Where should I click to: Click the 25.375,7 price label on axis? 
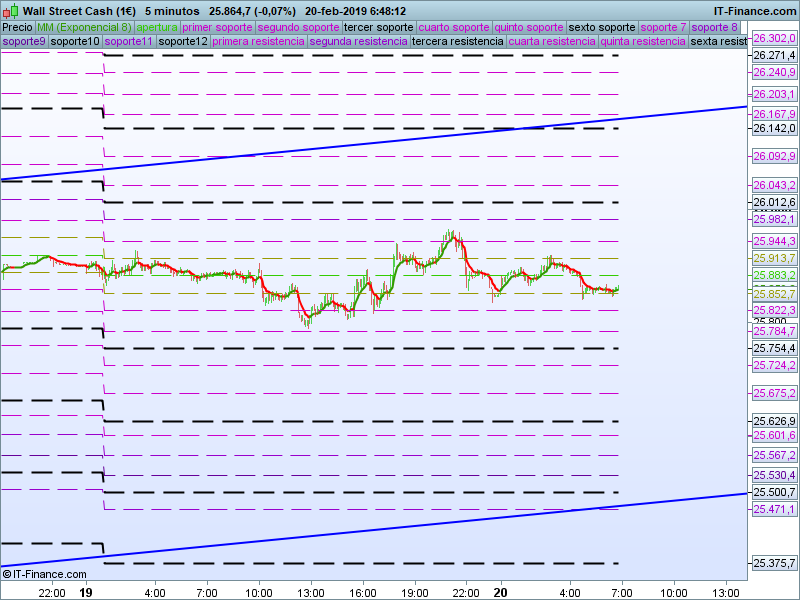[x=773, y=564]
